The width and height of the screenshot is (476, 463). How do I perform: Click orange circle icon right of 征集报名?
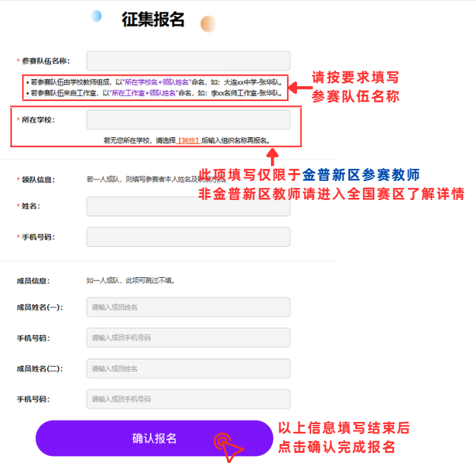[208, 24]
